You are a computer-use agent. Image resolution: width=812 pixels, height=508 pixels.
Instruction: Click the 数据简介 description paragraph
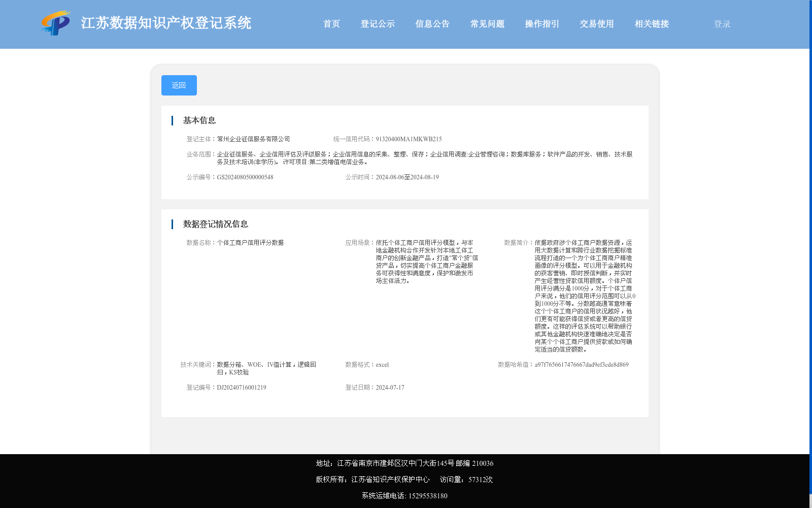tap(585, 296)
